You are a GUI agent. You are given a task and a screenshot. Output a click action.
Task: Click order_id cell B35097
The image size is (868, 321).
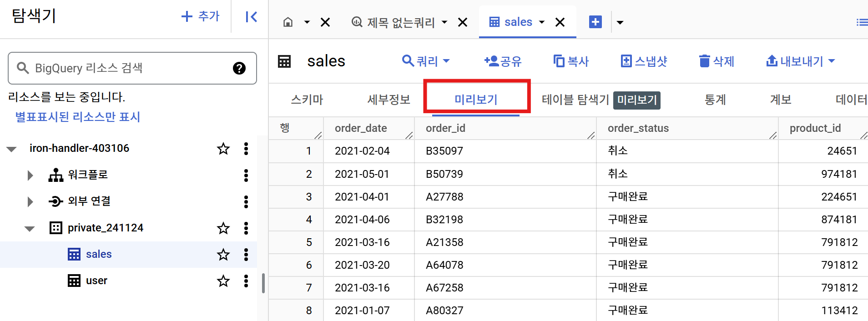444,151
